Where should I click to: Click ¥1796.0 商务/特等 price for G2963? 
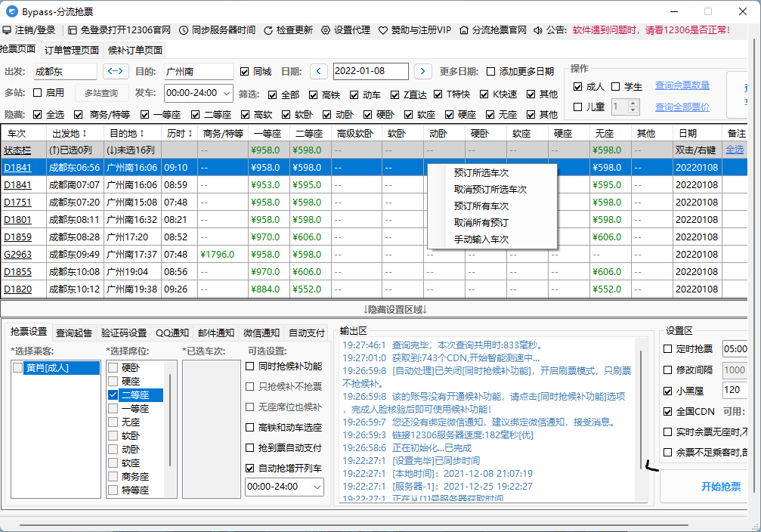point(217,255)
